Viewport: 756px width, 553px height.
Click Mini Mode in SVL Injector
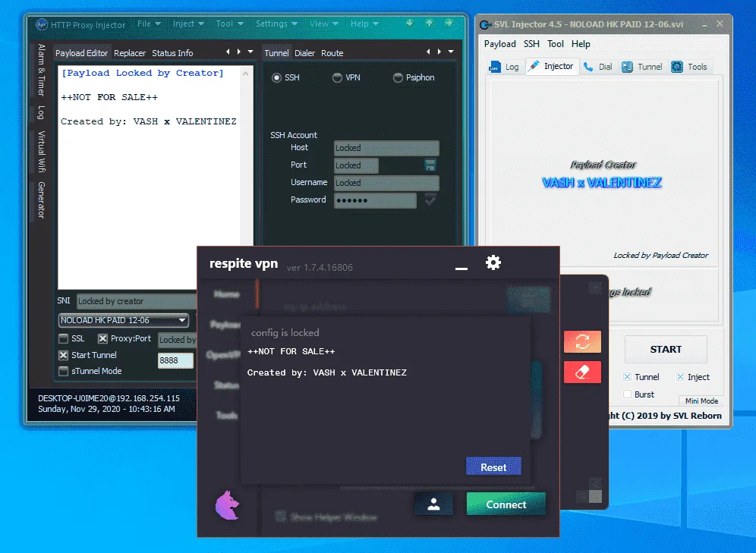tap(701, 401)
